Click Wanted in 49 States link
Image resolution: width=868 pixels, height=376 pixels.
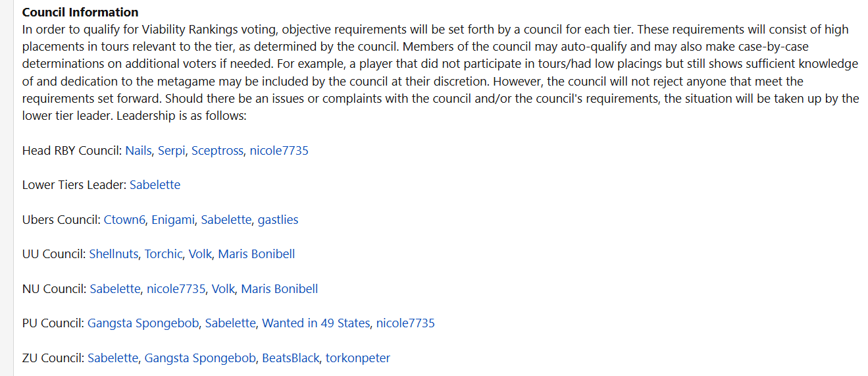click(x=316, y=323)
